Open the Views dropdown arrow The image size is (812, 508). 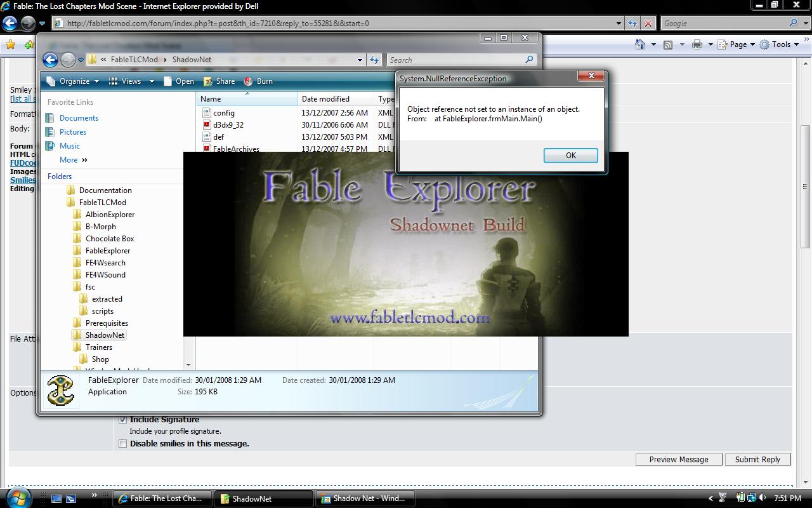(x=152, y=81)
